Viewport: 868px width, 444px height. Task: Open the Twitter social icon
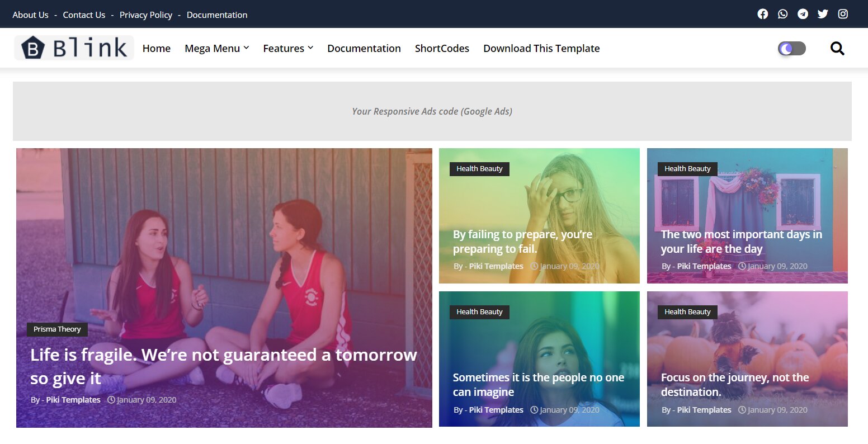(823, 14)
